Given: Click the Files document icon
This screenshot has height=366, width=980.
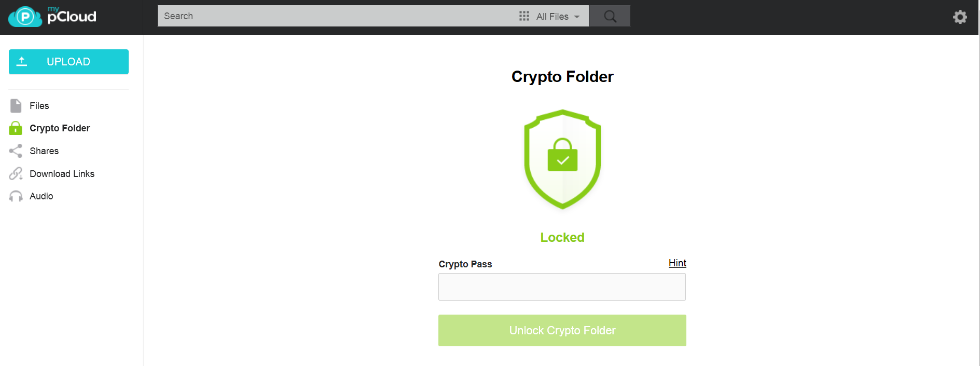Looking at the screenshot, I should pos(16,106).
